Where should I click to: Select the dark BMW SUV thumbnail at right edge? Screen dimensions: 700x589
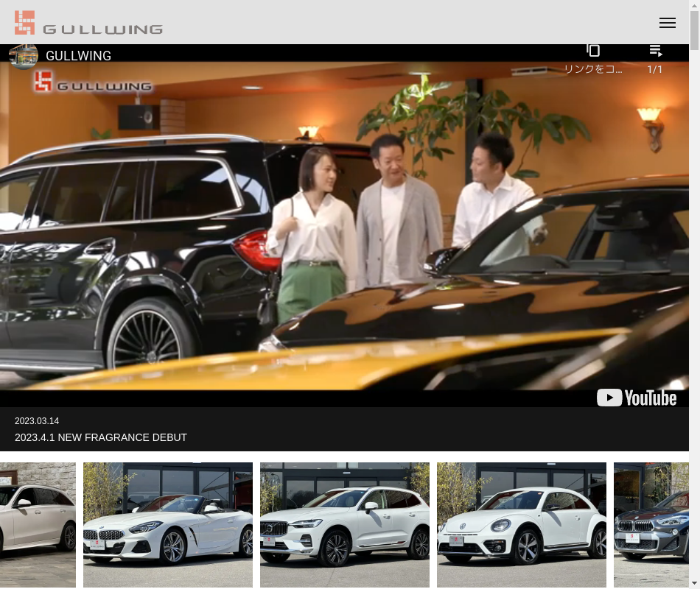[651, 524]
